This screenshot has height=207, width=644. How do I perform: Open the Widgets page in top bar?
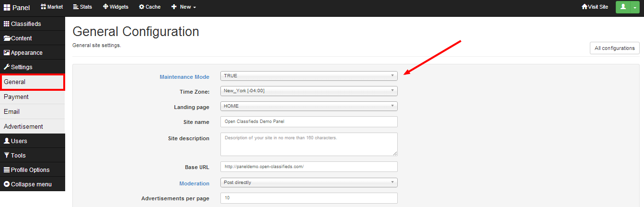coord(115,7)
